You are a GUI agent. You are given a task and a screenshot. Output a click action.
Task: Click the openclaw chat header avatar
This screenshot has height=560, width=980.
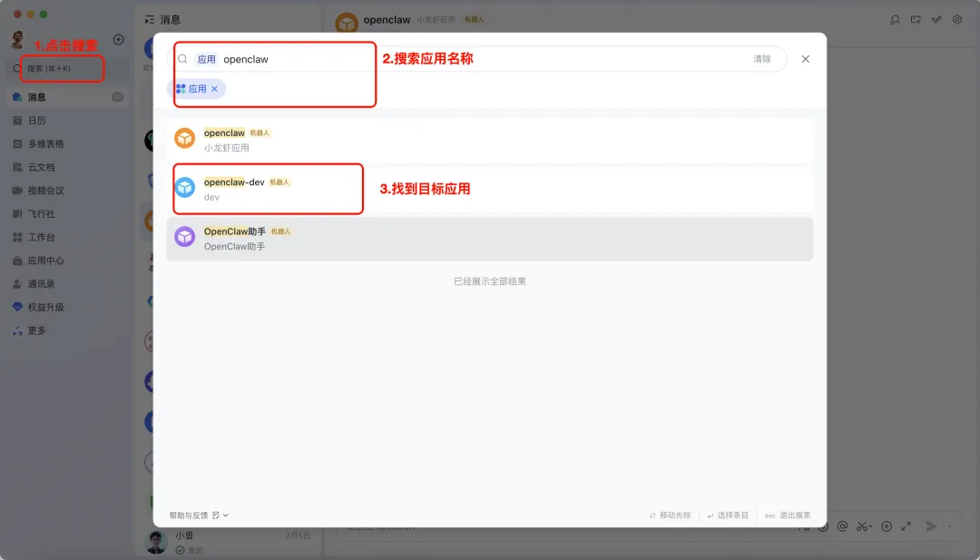[x=347, y=23]
